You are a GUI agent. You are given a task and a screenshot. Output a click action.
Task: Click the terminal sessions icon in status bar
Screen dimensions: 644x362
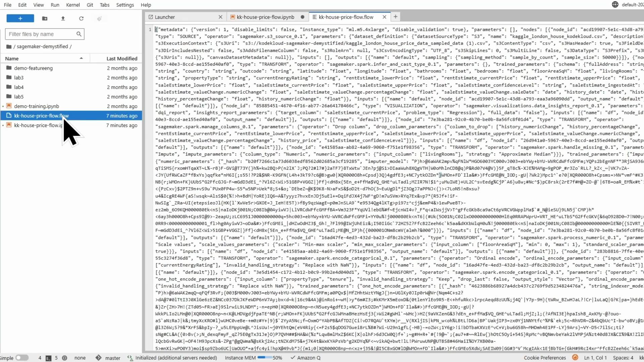coord(48,358)
